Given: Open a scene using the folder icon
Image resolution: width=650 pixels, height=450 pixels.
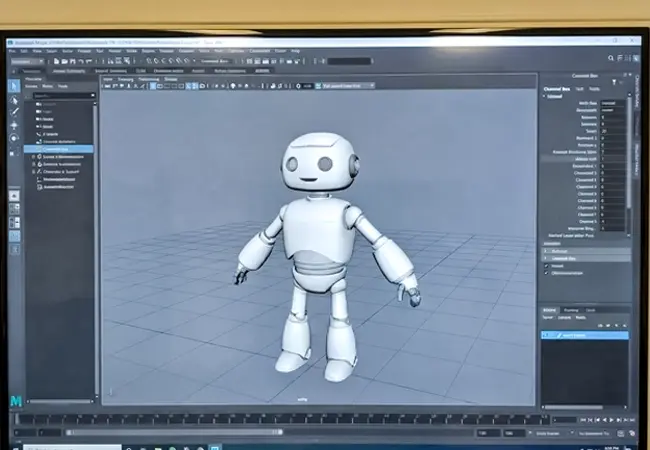Looking at the screenshot, I should [x=64, y=61].
